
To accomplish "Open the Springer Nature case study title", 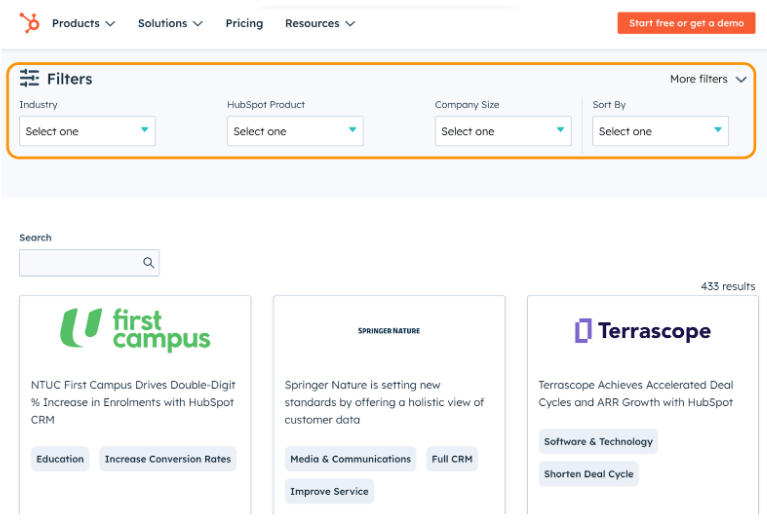I will (x=384, y=402).
